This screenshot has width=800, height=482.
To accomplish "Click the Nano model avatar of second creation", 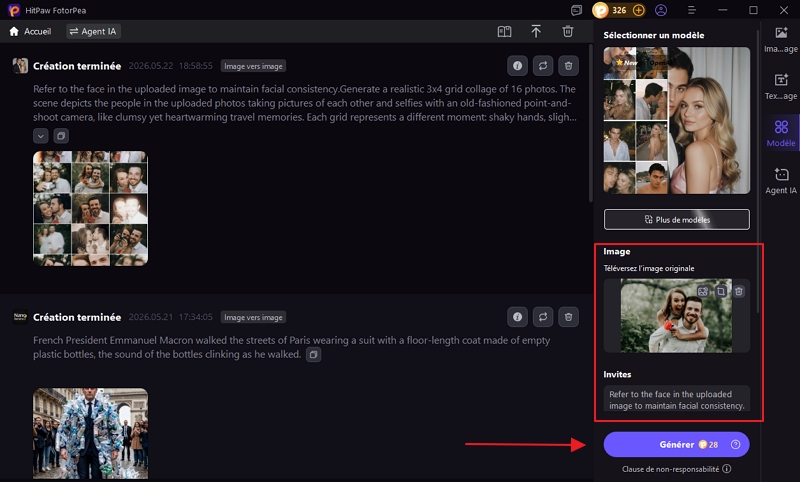I will (x=20, y=317).
